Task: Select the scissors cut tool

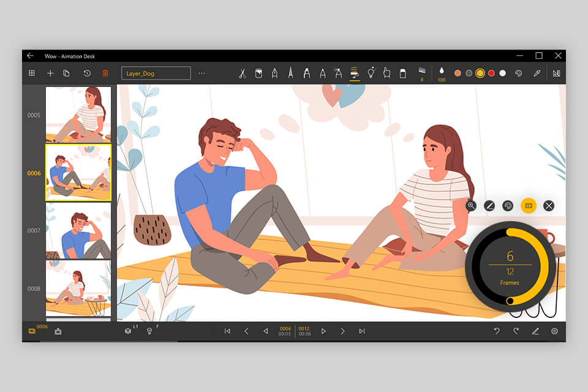Action: pos(242,73)
